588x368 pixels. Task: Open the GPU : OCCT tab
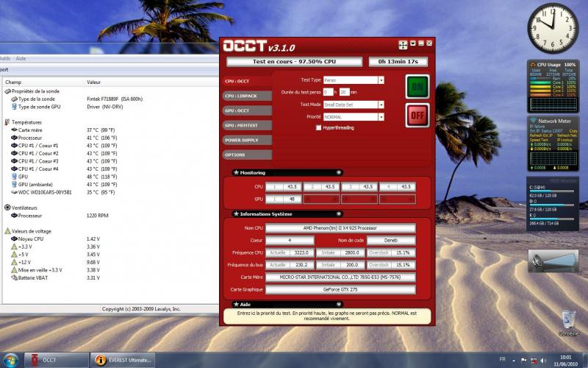(247, 110)
